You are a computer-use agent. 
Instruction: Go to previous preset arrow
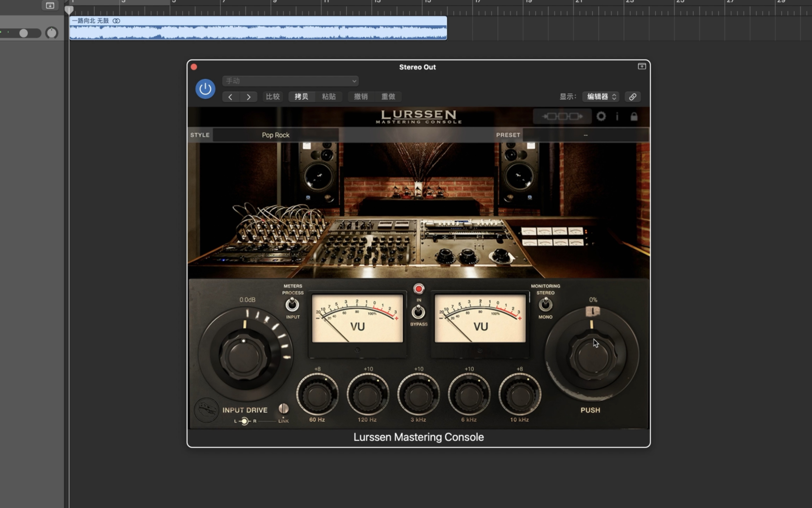[x=230, y=97]
